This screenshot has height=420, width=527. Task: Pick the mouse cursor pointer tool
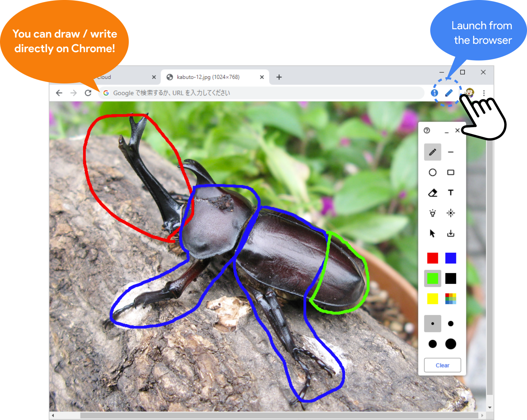[x=432, y=233]
